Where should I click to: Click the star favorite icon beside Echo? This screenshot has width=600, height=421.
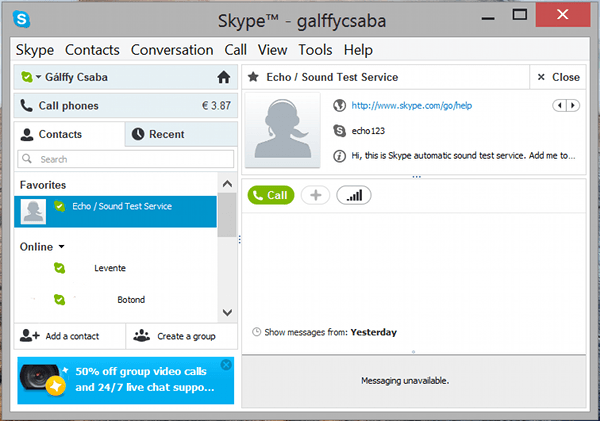253,77
